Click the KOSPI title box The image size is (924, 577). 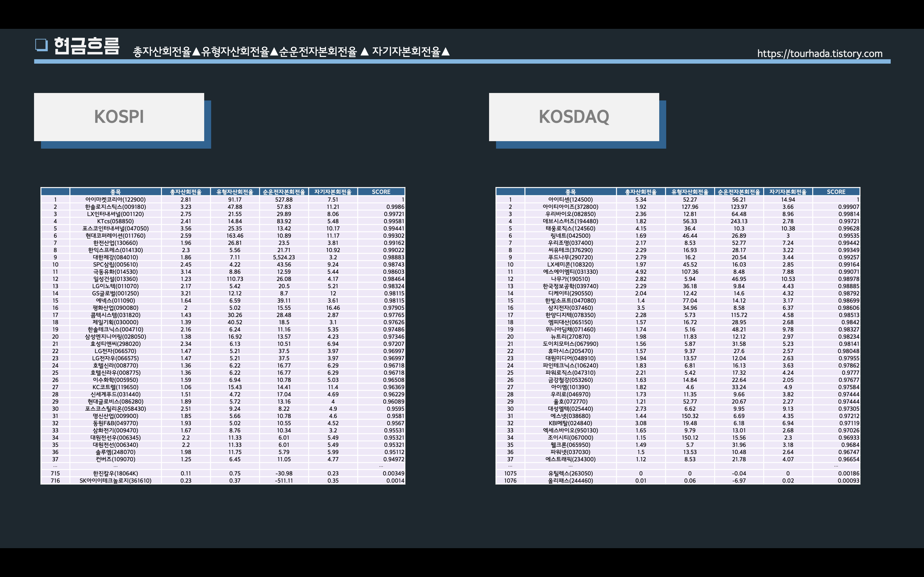(119, 117)
